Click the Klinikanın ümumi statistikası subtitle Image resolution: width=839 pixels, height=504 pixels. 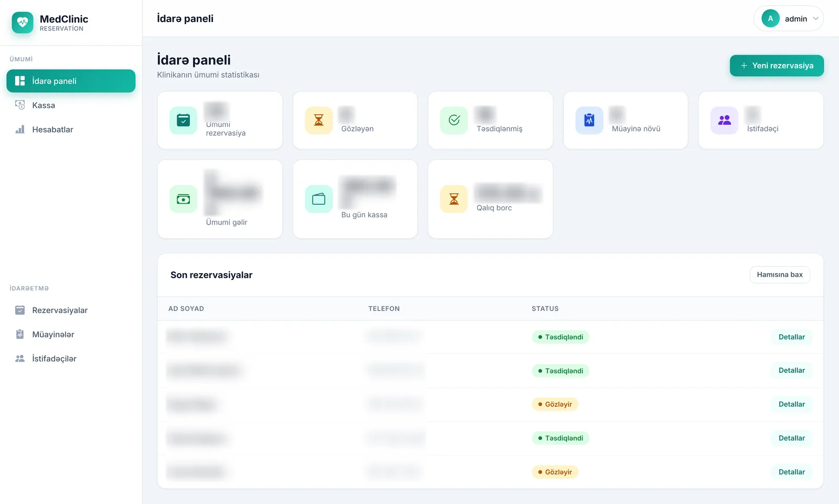tap(208, 74)
